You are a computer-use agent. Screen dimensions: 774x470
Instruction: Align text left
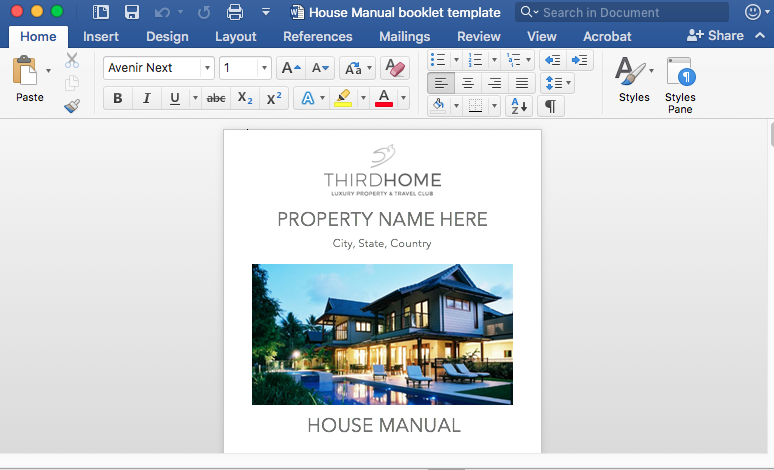(441, 83)
